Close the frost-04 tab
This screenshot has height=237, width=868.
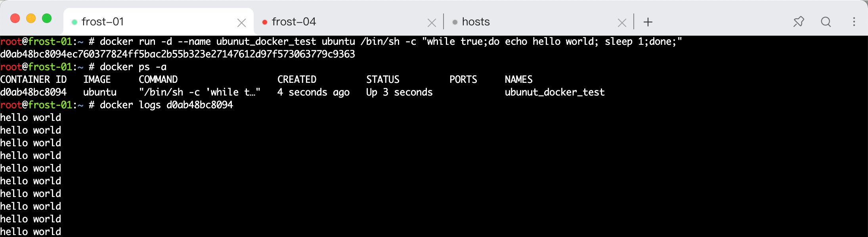pyautogui.click(x=432, y=23)
